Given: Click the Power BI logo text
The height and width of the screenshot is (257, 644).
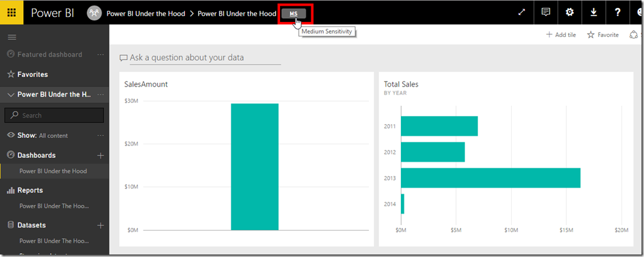Looking at the screenshot, I should point(53,13).
